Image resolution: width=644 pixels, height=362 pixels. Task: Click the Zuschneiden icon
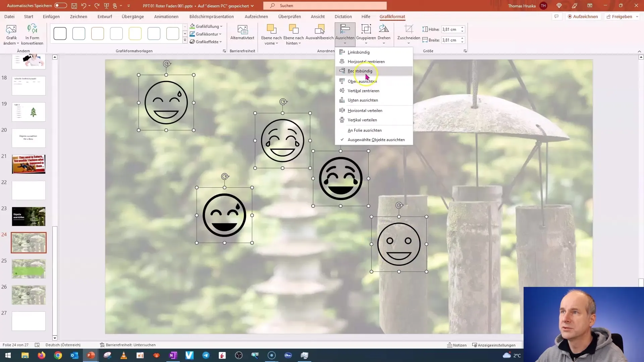coord(409,29)
